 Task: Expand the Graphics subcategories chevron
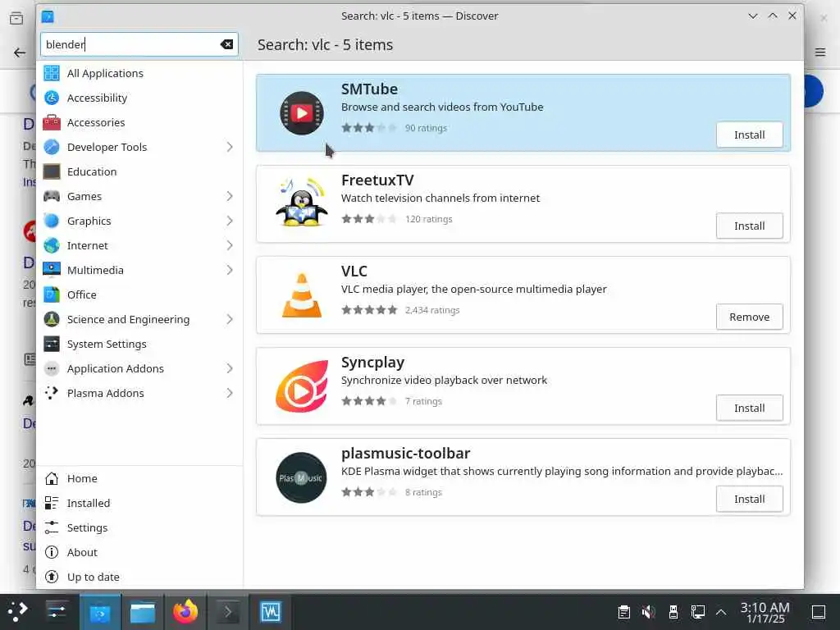pos(230,221)
